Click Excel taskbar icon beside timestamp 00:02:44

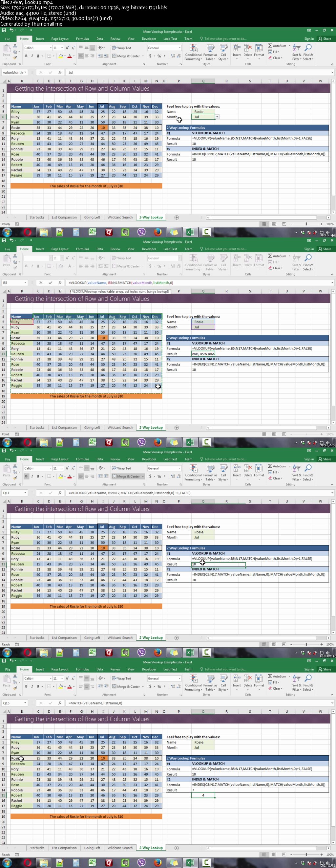point(190,232)
